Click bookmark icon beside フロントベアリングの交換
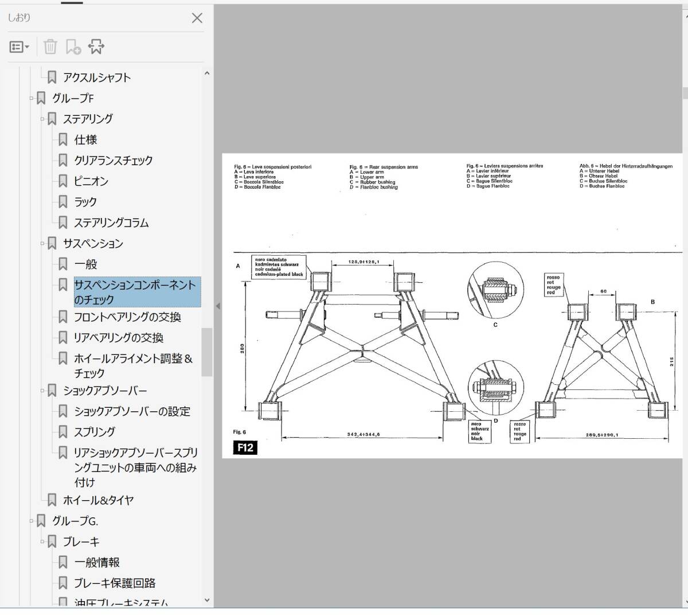The image size is (688, 616). [x=63, y=317]
